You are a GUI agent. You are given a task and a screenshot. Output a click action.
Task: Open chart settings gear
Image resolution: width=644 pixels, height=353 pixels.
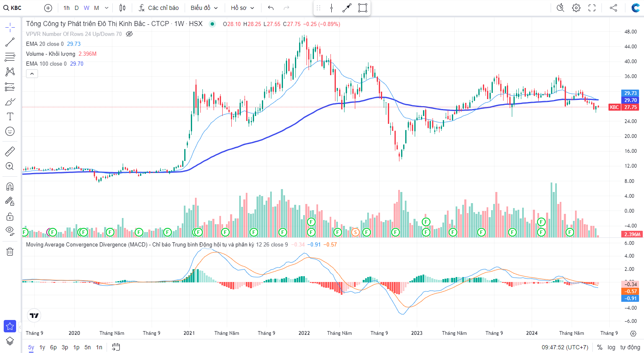(576, 8)
